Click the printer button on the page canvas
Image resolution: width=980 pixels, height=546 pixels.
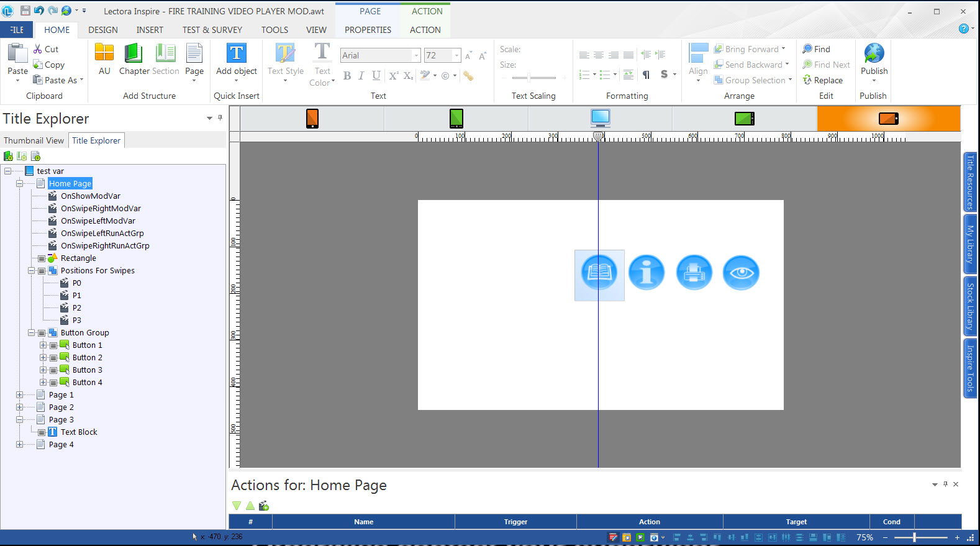[x=694, y=273]
